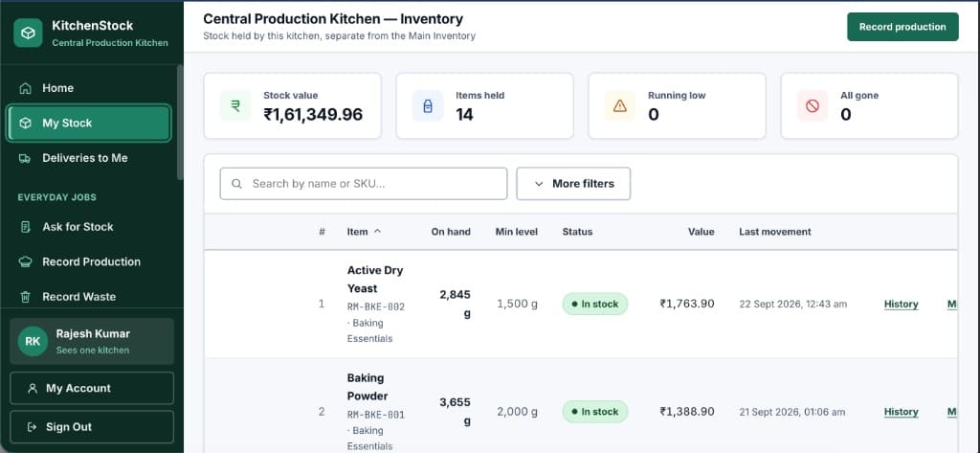Image resolution: width=980 pixels, height=453 pixels.
Task: Open Deliveries to Me page
Action: 89,158
